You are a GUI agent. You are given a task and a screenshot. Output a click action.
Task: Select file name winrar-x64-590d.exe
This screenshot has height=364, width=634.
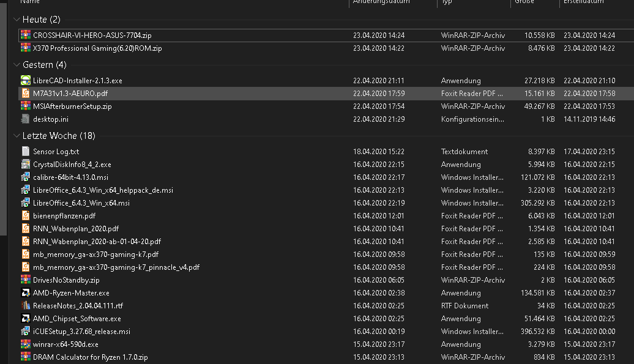pyautogui.click(x=65, y=344)
